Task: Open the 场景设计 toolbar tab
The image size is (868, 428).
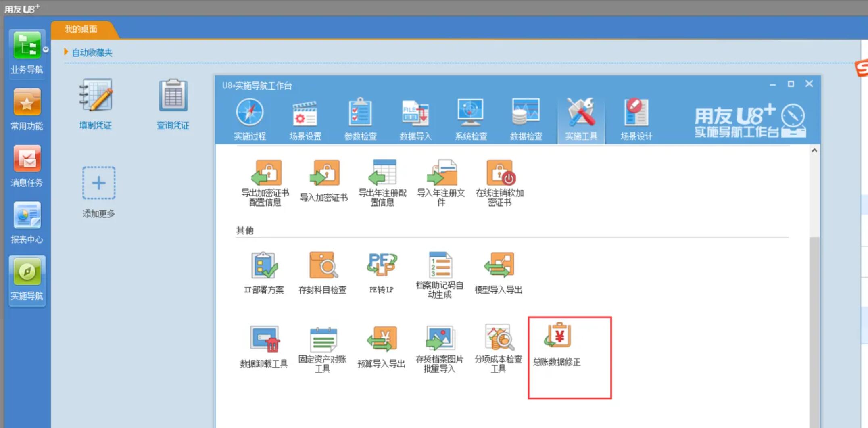Action: (636, 119)
